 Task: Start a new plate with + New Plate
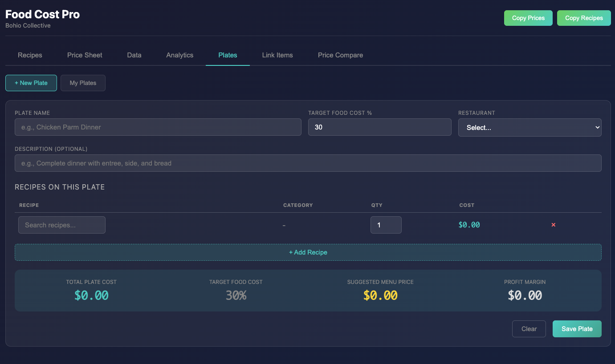pyautogui.click(x=31, y=83)
